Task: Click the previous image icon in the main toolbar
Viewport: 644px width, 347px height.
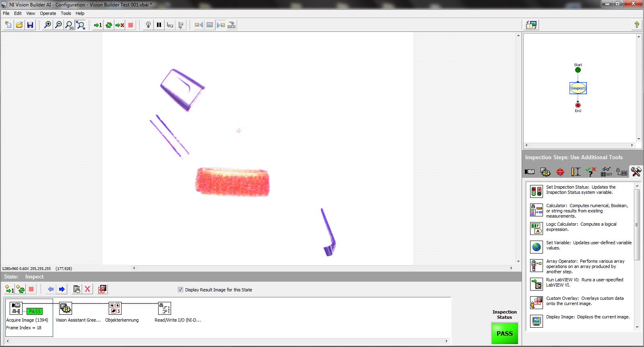Action: (199, 25)
